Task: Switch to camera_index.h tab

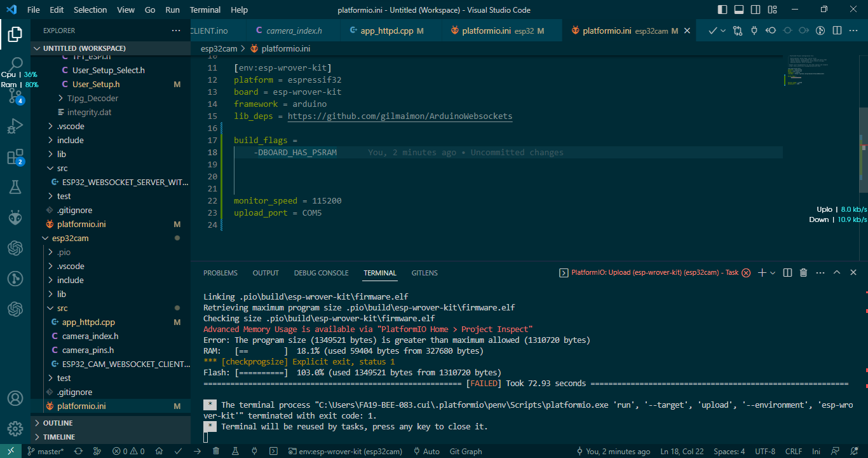Action: [292, 31]
